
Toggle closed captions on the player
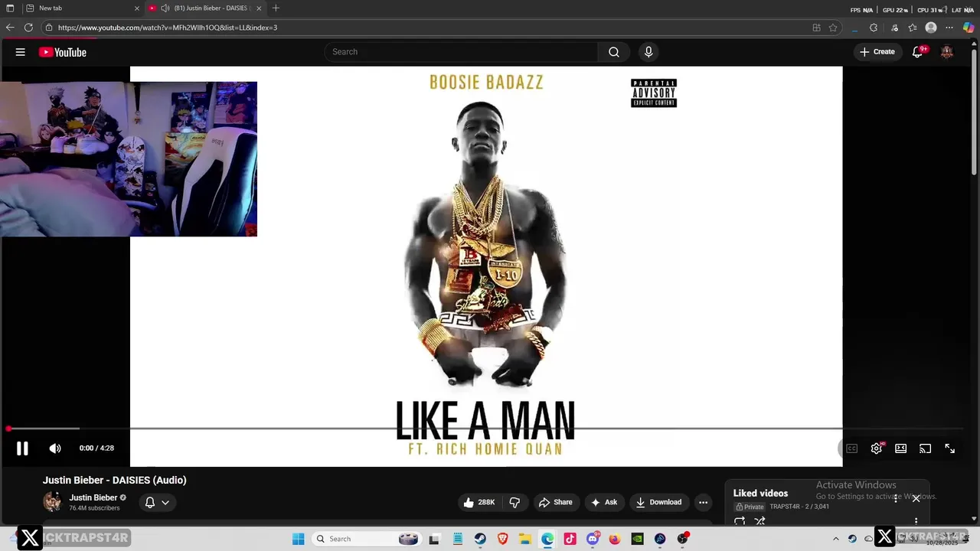point(851,448)
